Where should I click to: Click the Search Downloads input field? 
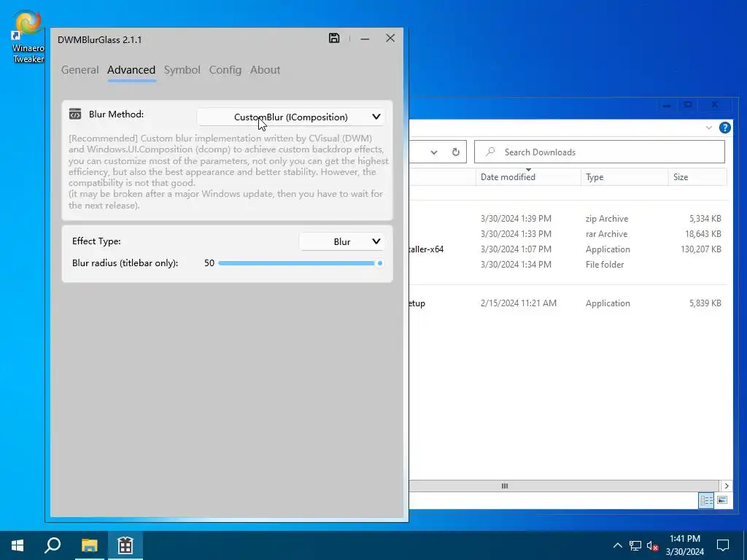point(600,152)
